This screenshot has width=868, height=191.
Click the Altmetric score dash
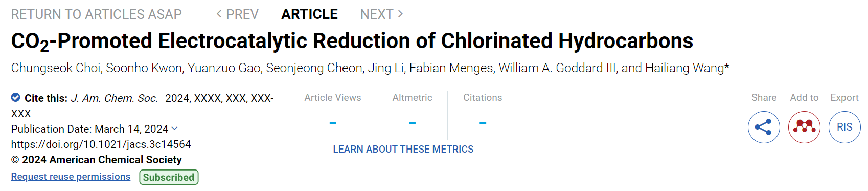tap(412, 123)
